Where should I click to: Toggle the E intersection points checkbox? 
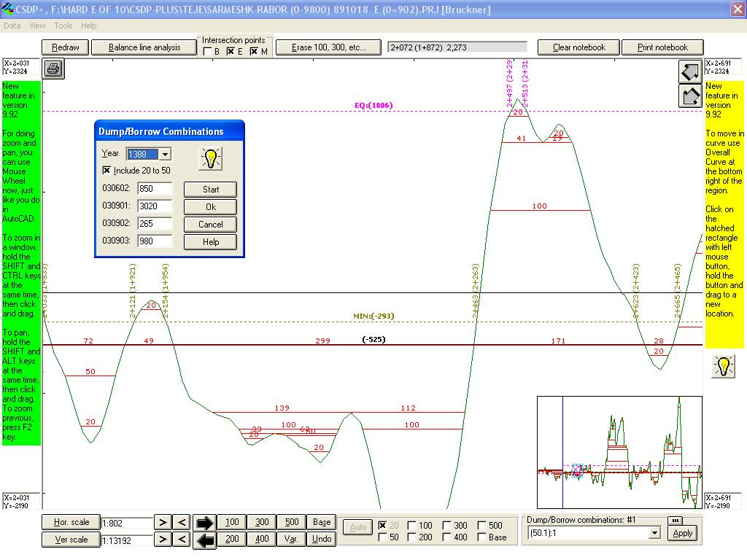point(231,52)
